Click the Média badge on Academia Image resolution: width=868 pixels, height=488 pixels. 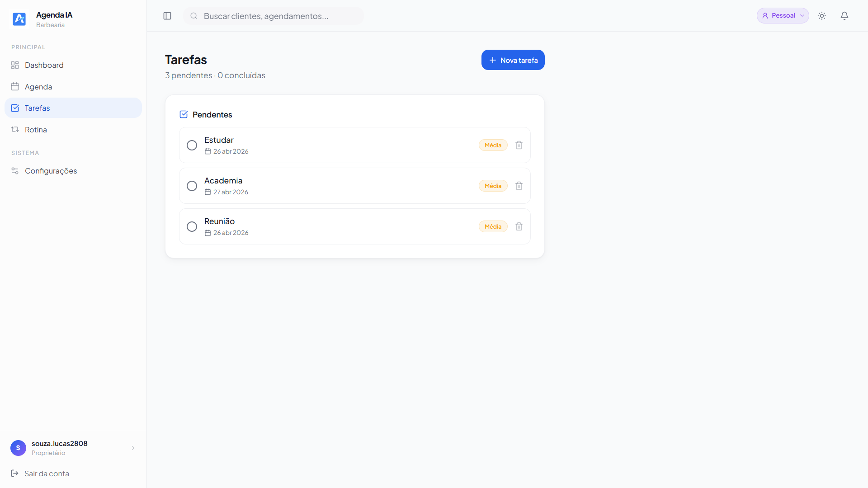493,186
